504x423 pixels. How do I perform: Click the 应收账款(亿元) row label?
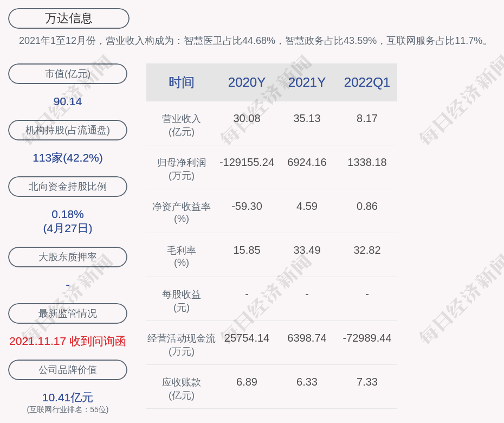click(182, 389)
